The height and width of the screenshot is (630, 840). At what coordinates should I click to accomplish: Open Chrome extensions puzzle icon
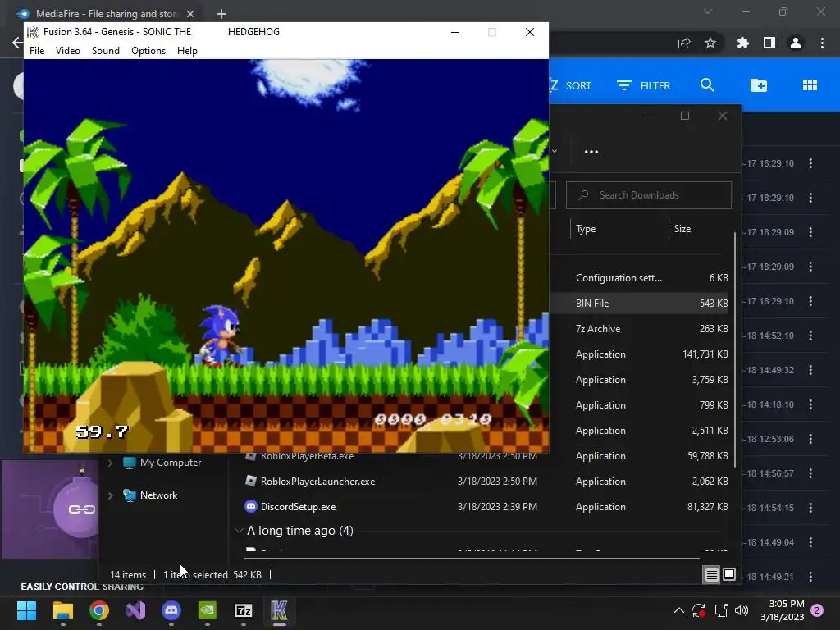(743, 43)
